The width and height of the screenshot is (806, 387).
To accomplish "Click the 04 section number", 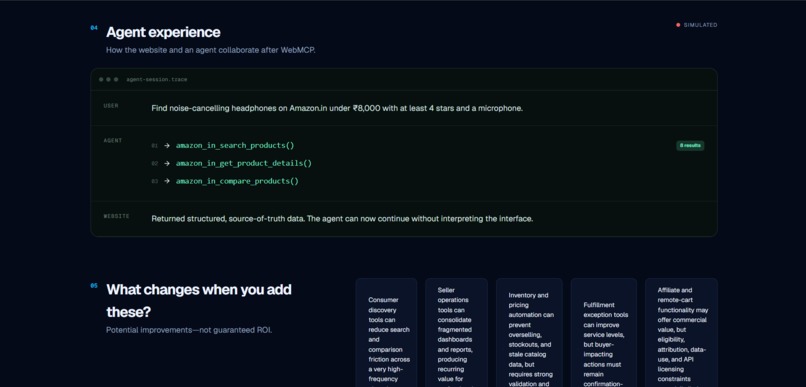I will [x=94, y=28].
